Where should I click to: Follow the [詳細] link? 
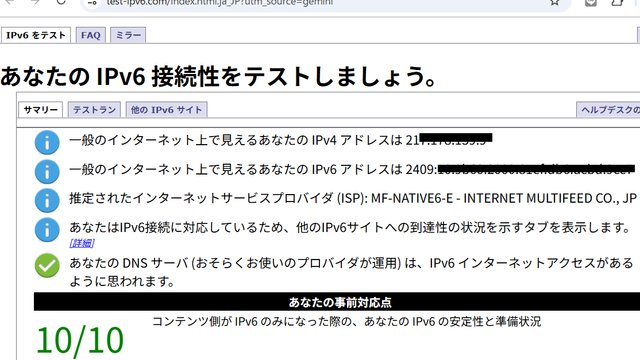(82, 243)
